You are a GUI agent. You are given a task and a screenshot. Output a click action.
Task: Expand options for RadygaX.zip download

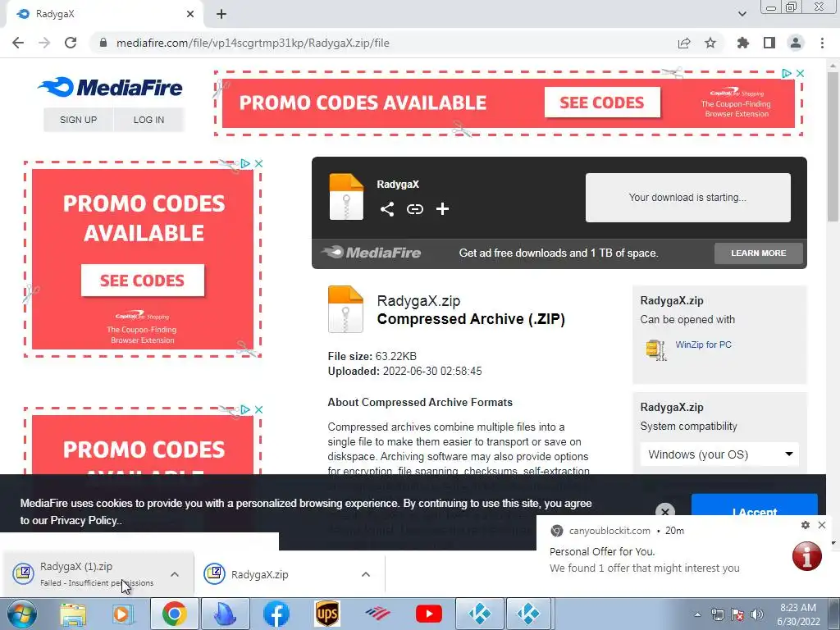point(366,574)
